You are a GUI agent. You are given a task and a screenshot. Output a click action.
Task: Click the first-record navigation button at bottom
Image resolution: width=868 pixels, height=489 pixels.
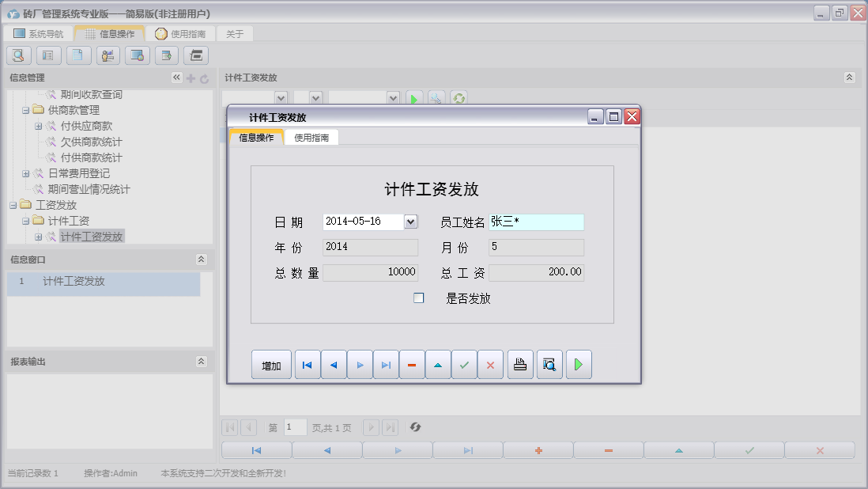tap(255, 449)
